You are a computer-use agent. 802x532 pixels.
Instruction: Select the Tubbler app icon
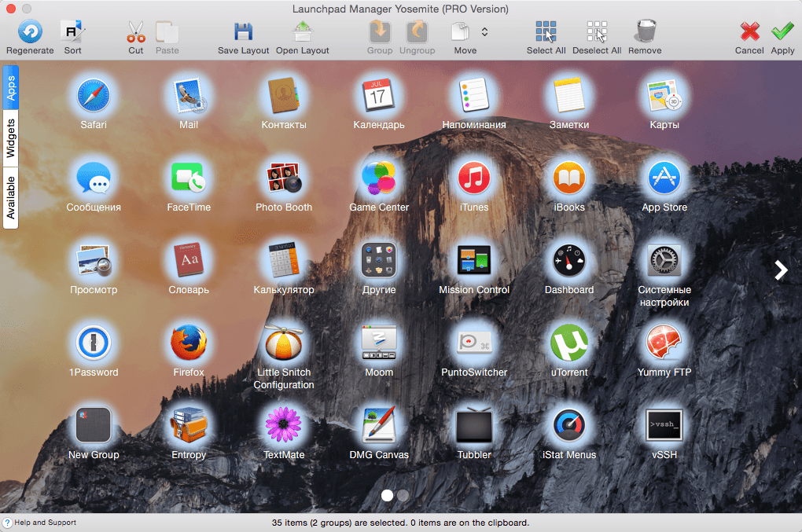473,425
